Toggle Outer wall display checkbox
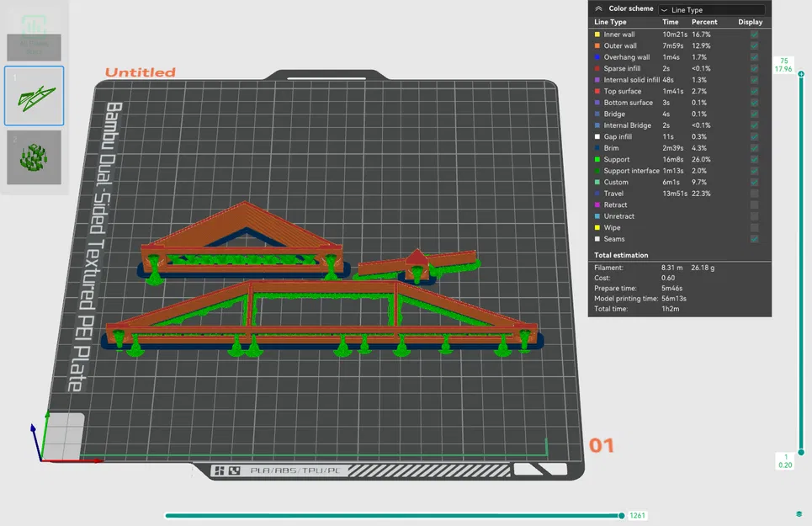This screenshot has width=812, height=526. tap(755, 45)
